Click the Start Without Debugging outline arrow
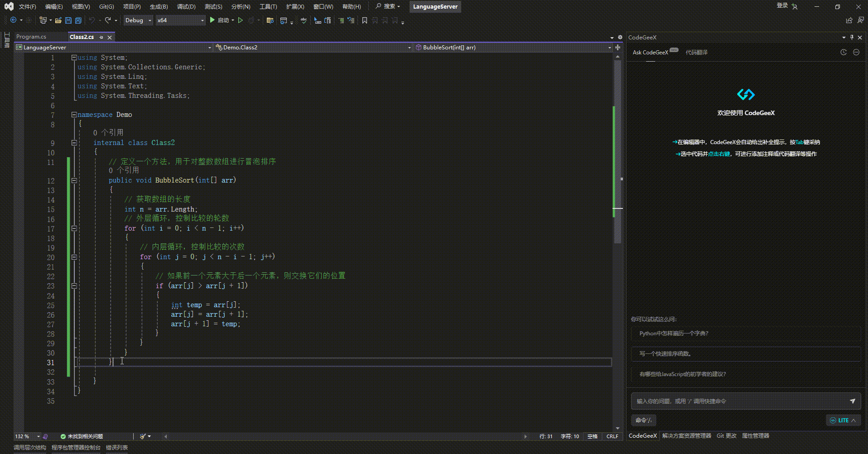The height and width of the screenshot is (454, 868). 241,20
